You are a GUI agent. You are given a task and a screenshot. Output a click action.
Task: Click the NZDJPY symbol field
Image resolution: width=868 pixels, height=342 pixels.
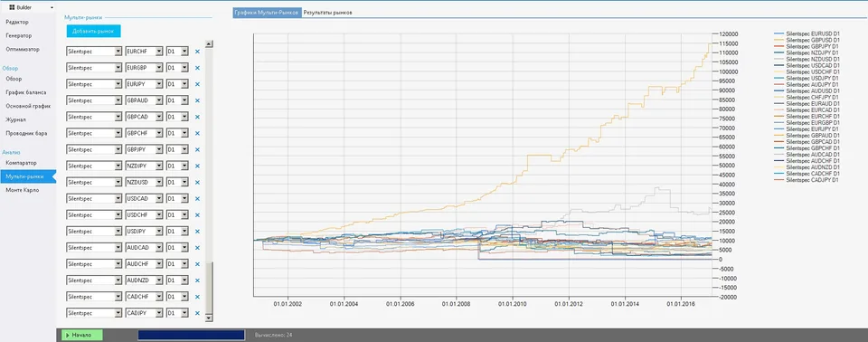(144, 166)
